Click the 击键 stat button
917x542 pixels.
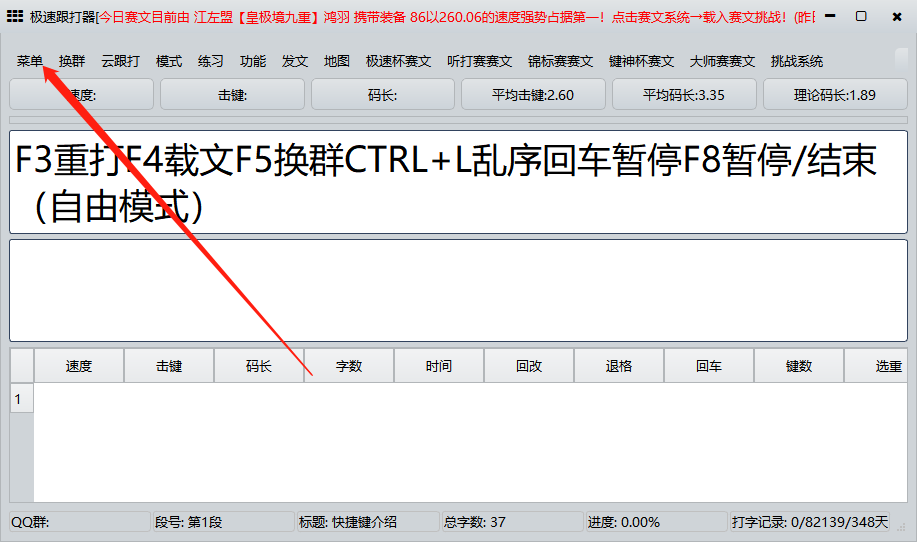pyautogui.click(x=232, y=95)
